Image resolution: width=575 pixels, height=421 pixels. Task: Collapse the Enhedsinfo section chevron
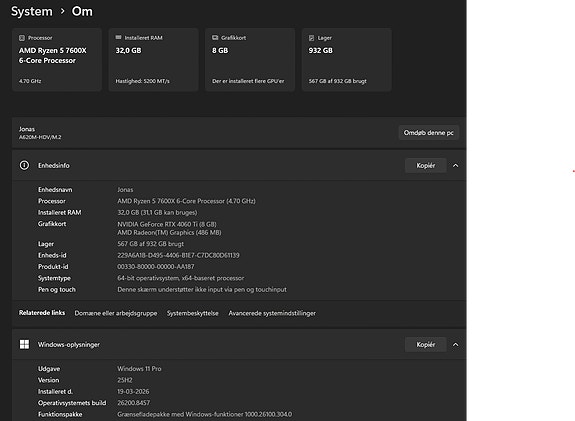455,166
